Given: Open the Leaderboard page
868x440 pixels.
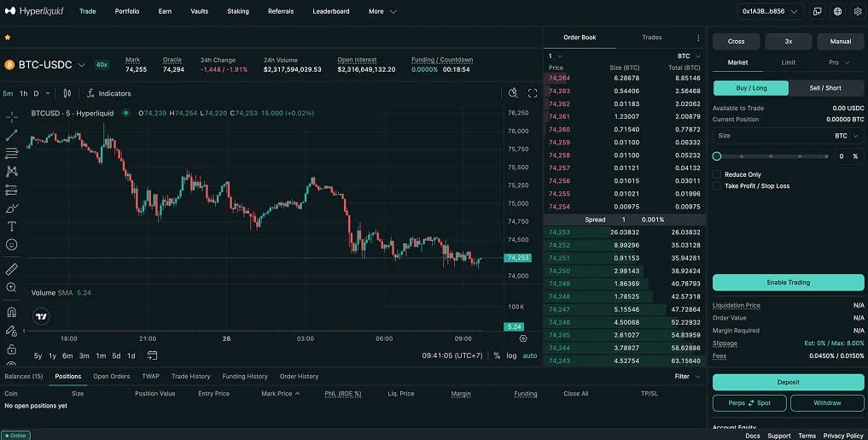Looking at the screenshot, I should [x=331, y=11].
